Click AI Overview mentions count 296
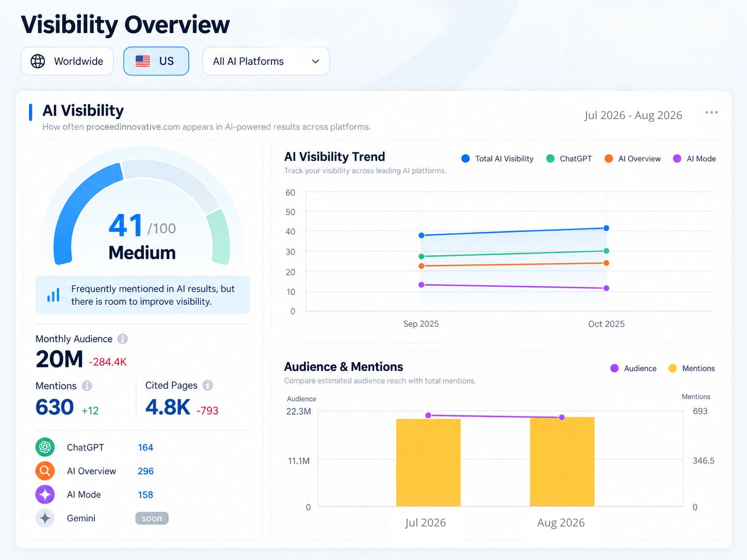The image size is (747, 560). point(145,471)
